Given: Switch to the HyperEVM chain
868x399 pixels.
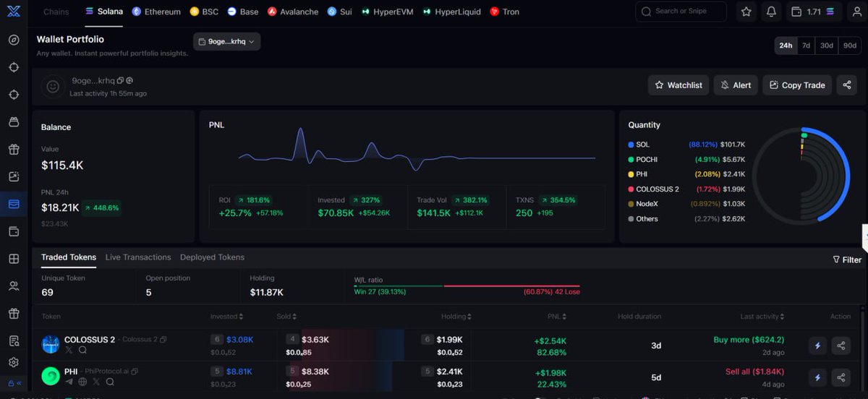Looking at the screenshot, I should point(387,12).
